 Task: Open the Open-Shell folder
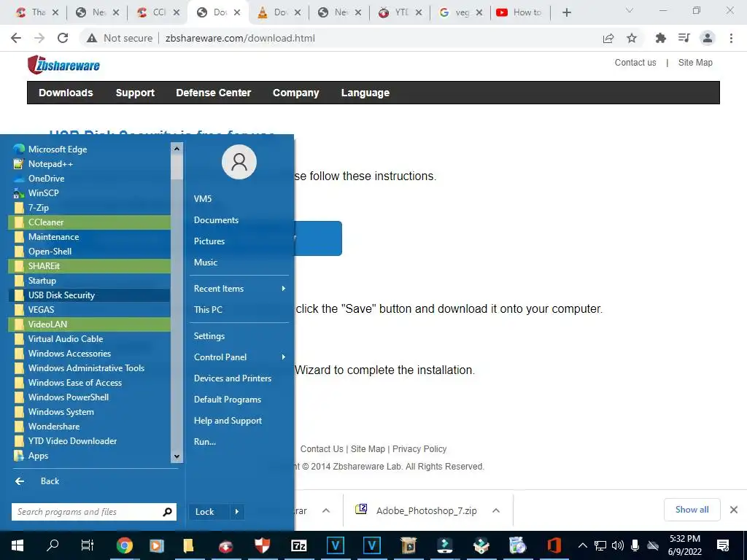click(89, 252)
